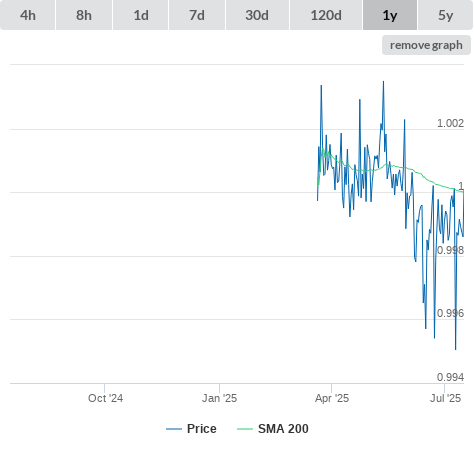Image resolution: width=474 pixels, height=455 pixels.
Task: Click the blue Price legend line swatch
Action: click(174, 429)
